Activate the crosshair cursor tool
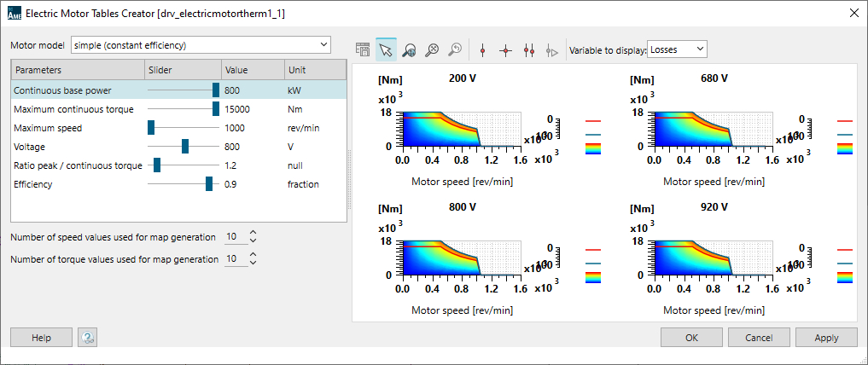868x365 pixels. tap(505, 50)
